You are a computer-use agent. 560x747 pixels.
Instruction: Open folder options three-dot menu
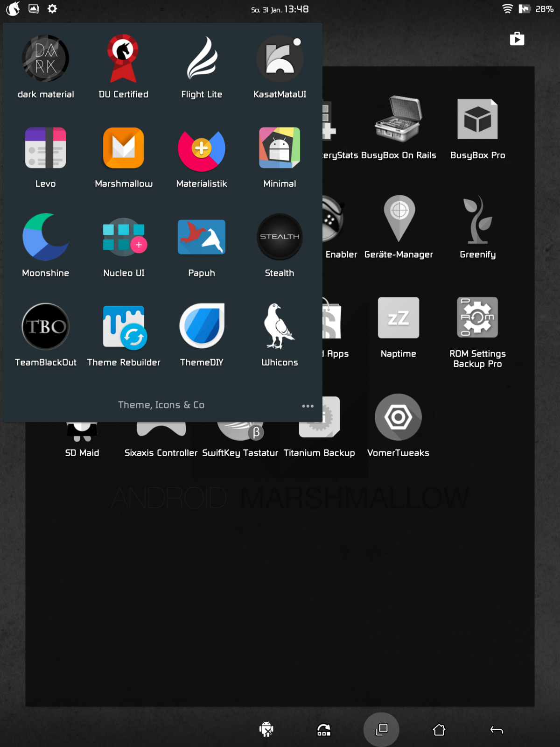[x=308, y=406]
